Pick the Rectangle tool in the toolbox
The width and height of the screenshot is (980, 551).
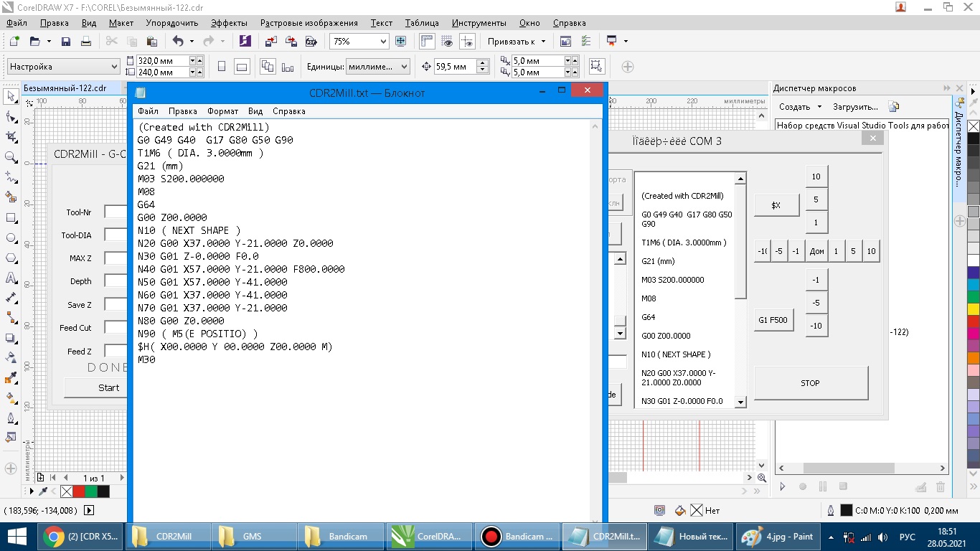pyautogui.click(x=11, y=217)
